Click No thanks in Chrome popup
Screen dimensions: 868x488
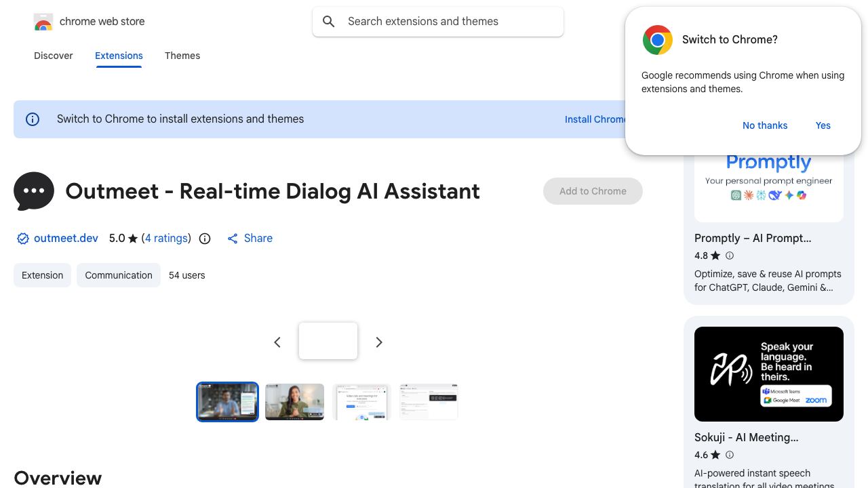765,125
